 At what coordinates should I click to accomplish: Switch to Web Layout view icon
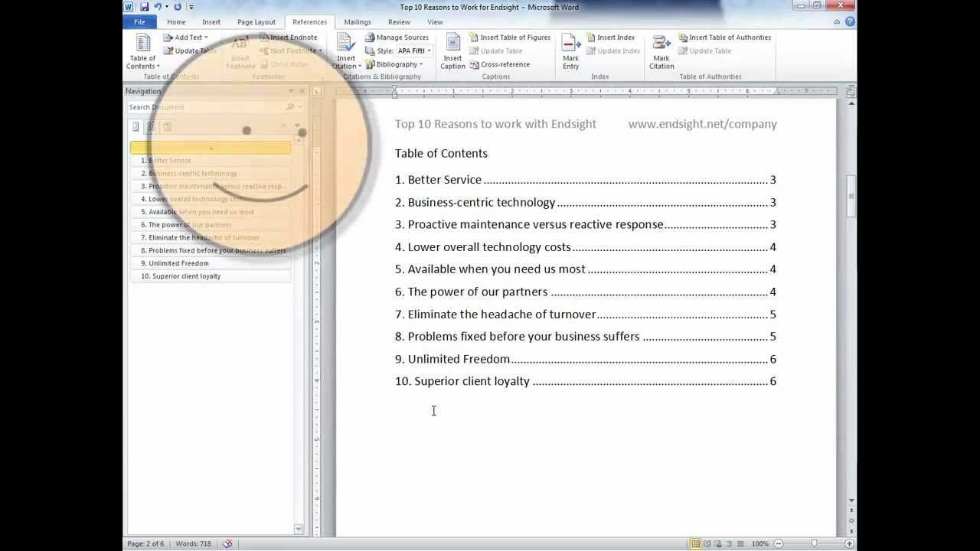click(718, 543)
